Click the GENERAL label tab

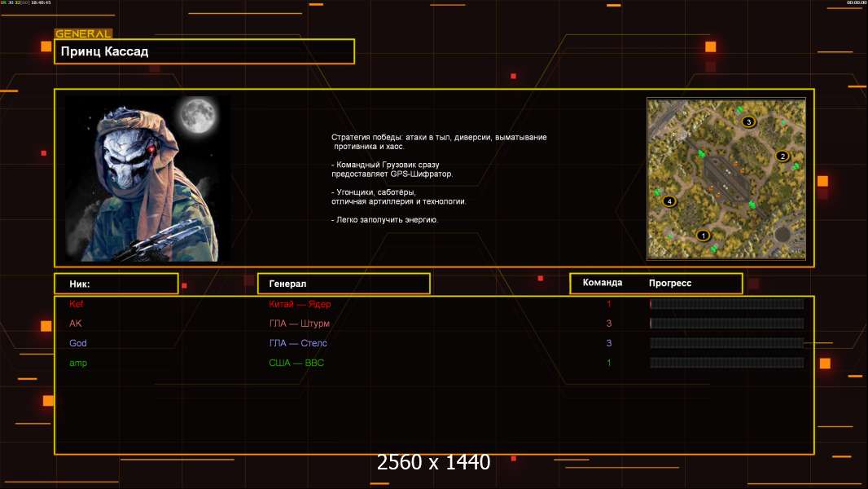(x=82, y=34)
